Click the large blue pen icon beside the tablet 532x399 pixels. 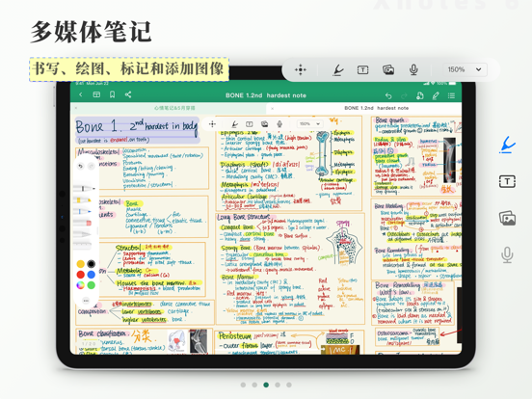tap(507, 145)
